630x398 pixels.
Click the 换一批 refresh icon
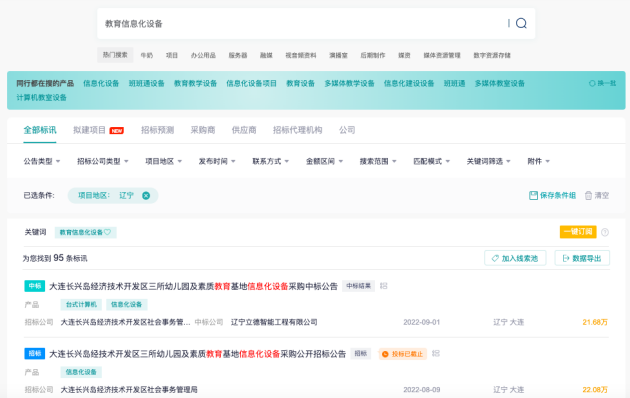click(592, 84)
